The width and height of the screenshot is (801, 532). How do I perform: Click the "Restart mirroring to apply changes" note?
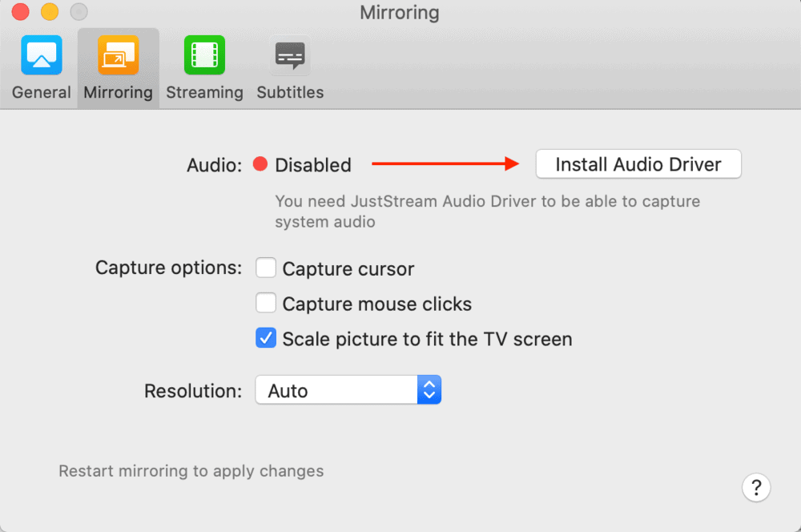tap(191, 470)
